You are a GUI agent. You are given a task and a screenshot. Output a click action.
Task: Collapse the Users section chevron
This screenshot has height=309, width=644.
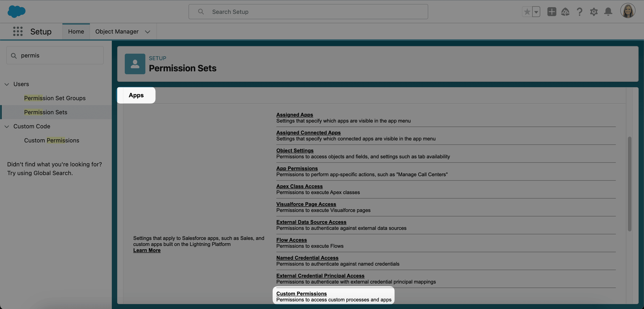click(7, 84)
